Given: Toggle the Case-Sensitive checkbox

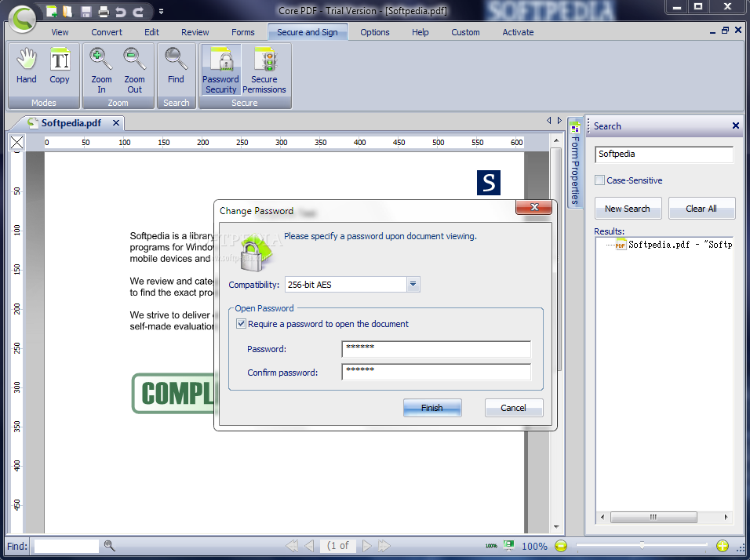Looking at the screenshot, I should [x=599, y=180].
